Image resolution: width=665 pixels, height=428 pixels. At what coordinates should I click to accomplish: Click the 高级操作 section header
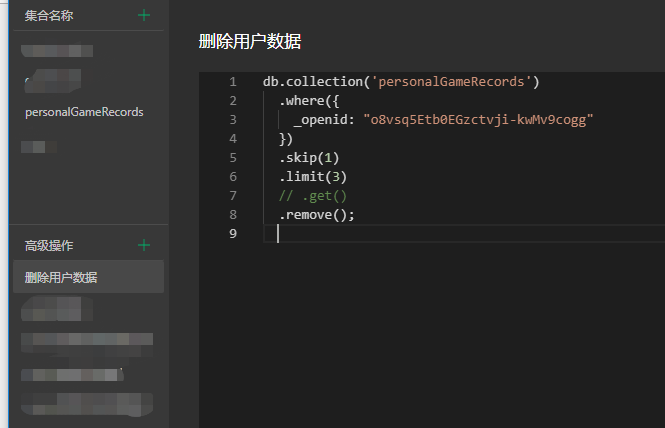(x=49, y=245)
